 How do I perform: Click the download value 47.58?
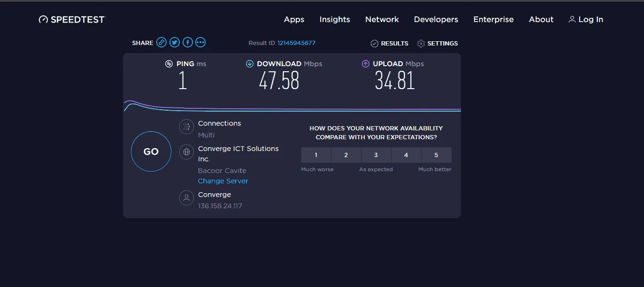[x=279, y=81]
